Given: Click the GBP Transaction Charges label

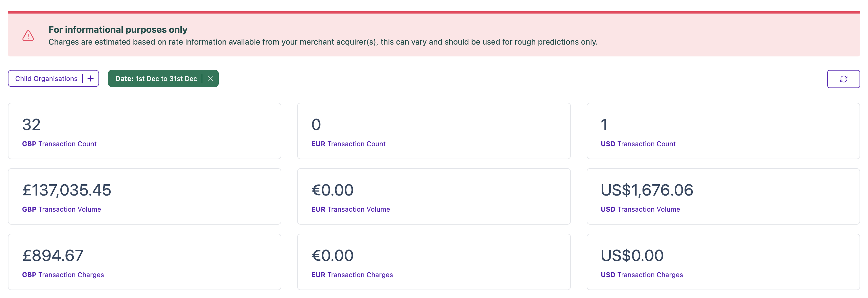Looking at the screenshot, I should coord(63,275).
